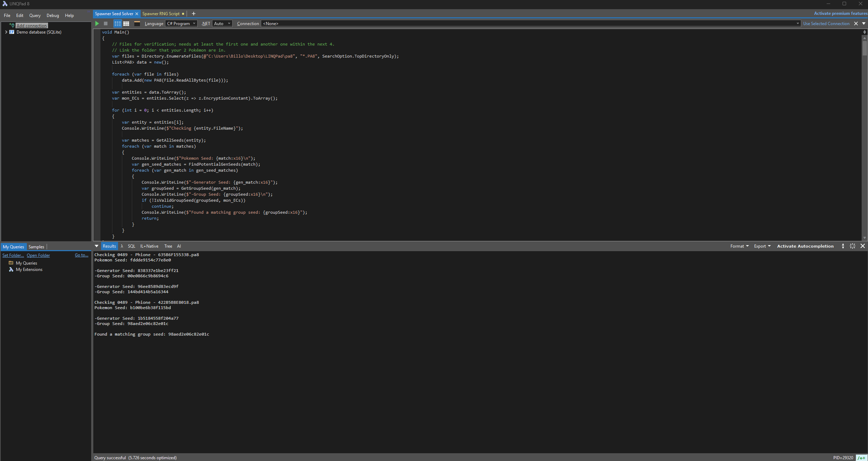Open the Language C# Program dropdown

pos(181,24)
